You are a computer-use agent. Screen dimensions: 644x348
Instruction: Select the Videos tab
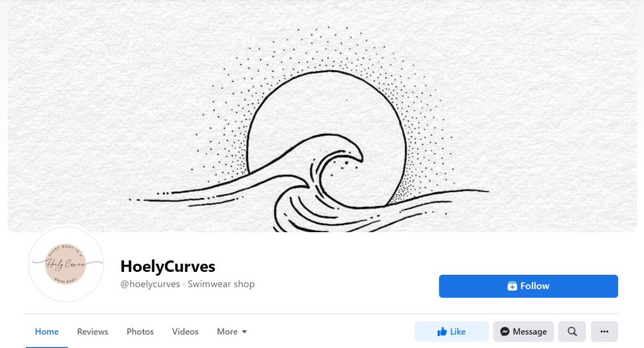click(185, 332)
